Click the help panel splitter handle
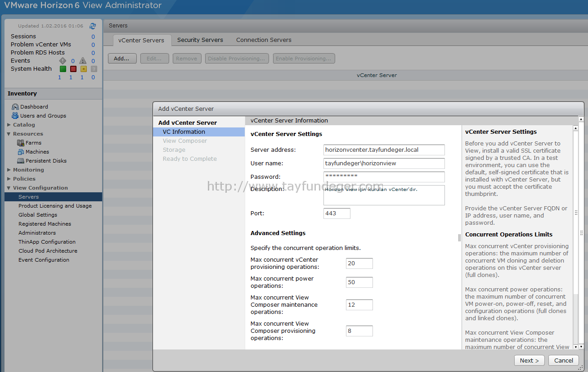This screenshot has height=372, width=588. click(459, 237)
